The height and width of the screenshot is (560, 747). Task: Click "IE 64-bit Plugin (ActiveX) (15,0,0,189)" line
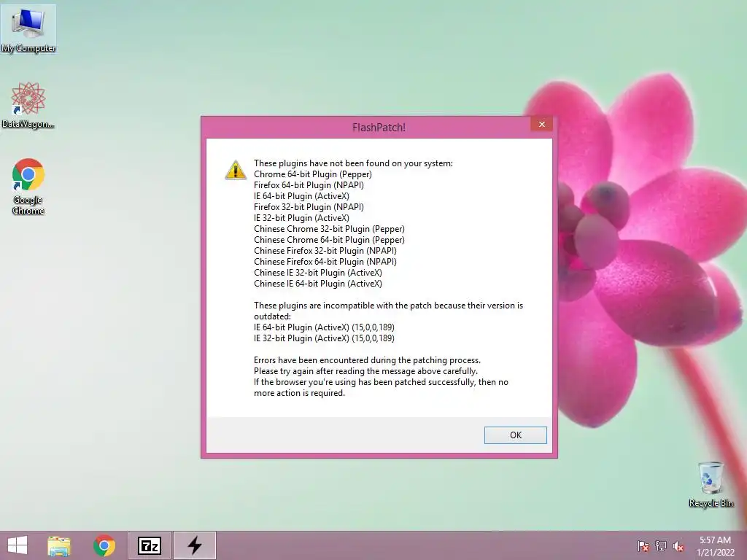[x=324, y=327]
